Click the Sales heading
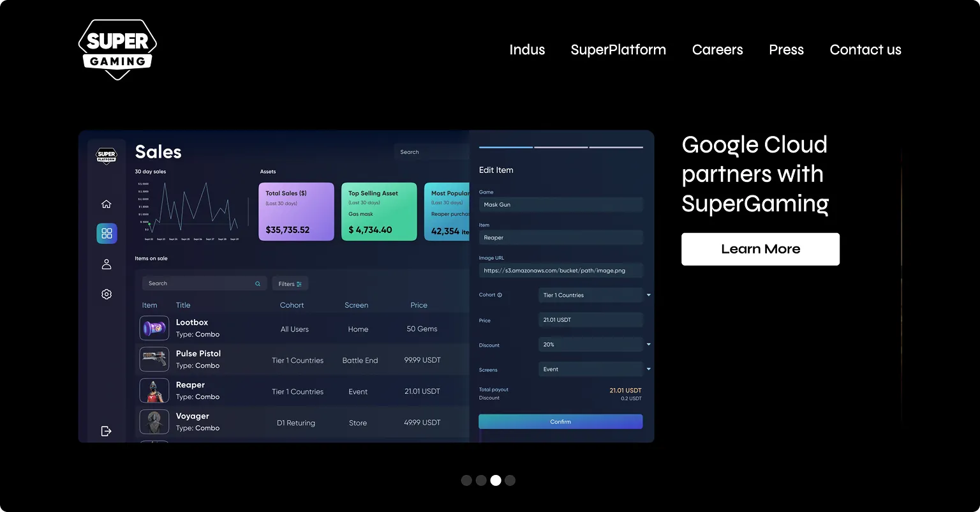 [158, 152]
